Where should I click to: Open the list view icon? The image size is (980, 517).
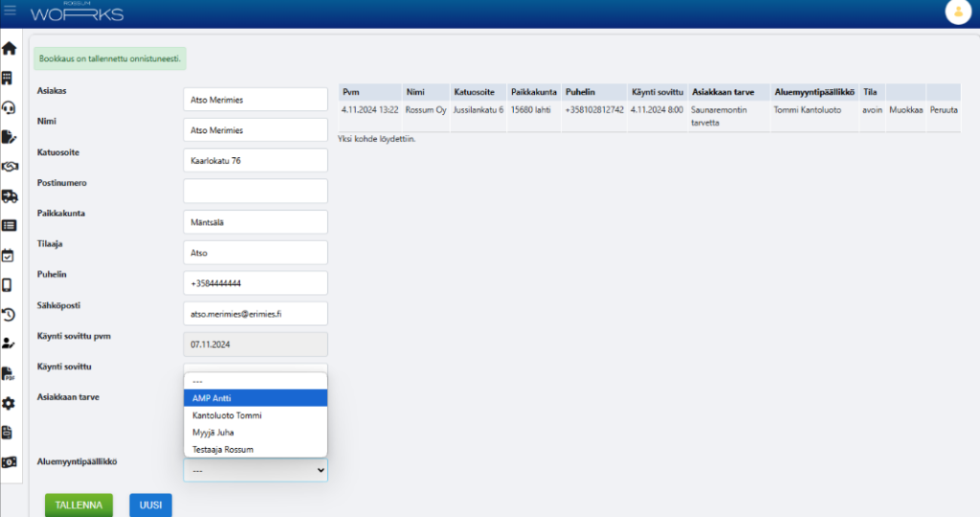(x=9, y=226)
